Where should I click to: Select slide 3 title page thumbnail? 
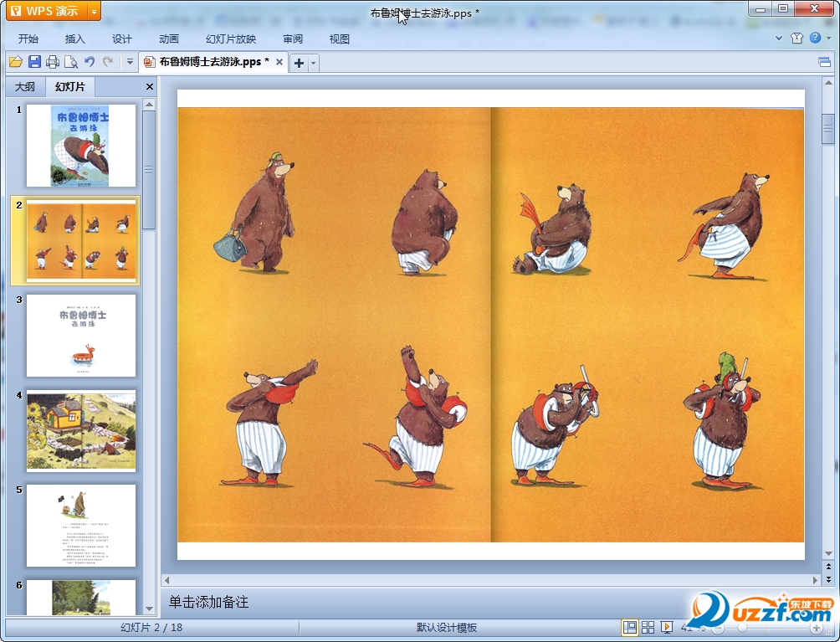pyautogui.click(x=81, y=336)
